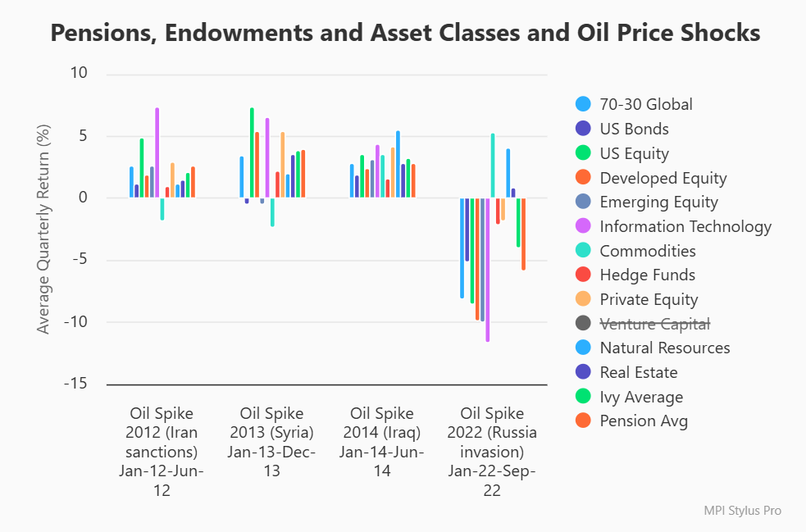
Task: Click the MPI Stylus Pro credit link
Action: 742,510
